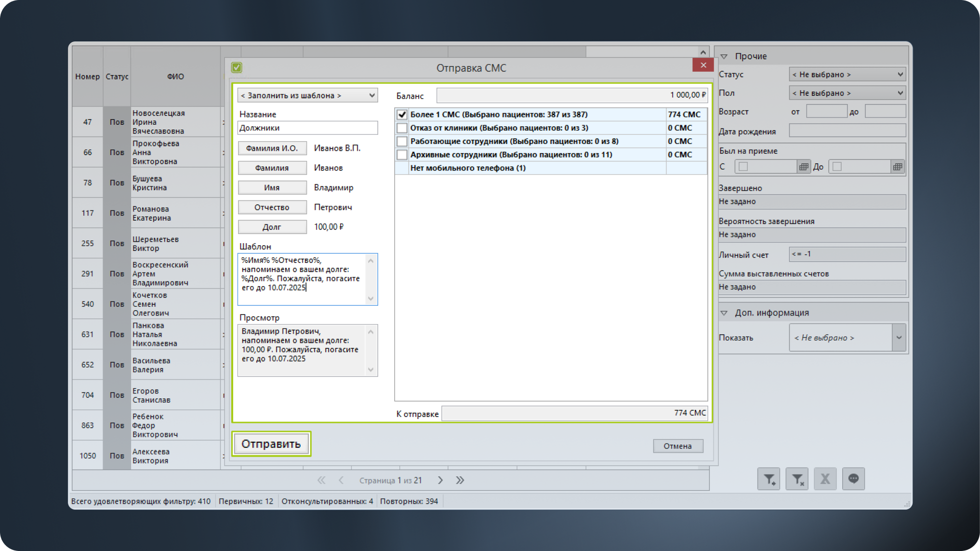
Task: Click the Название input field
Action: tap(307, 128)
